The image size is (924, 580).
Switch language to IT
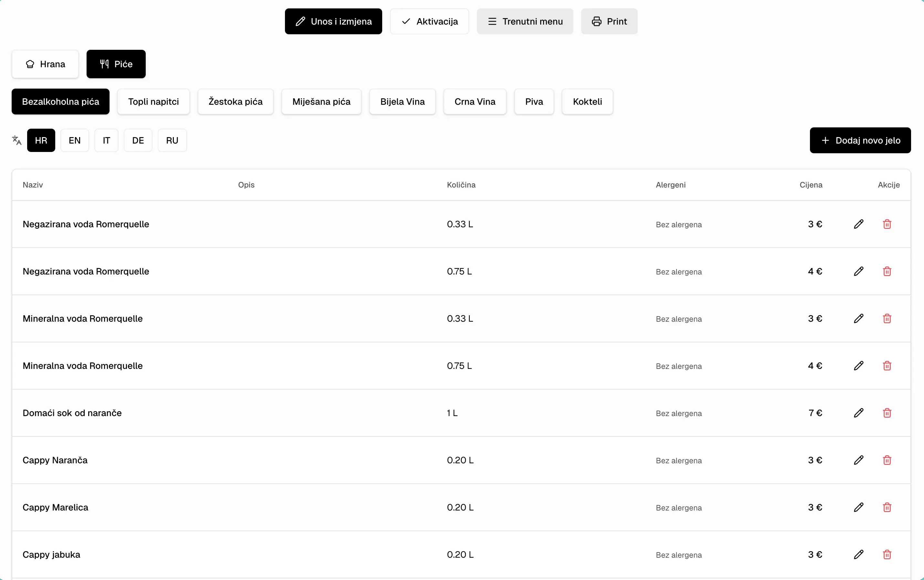pyautogui.click(x=106, y=140)
